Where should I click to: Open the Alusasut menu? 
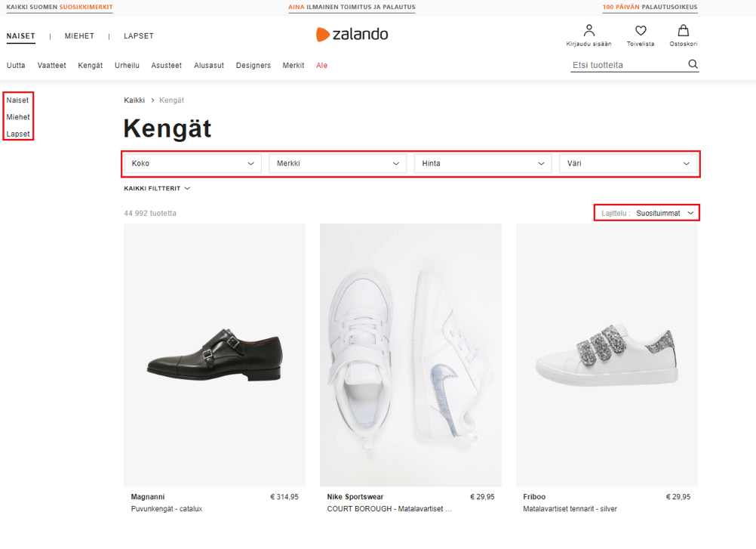[209, 66]
